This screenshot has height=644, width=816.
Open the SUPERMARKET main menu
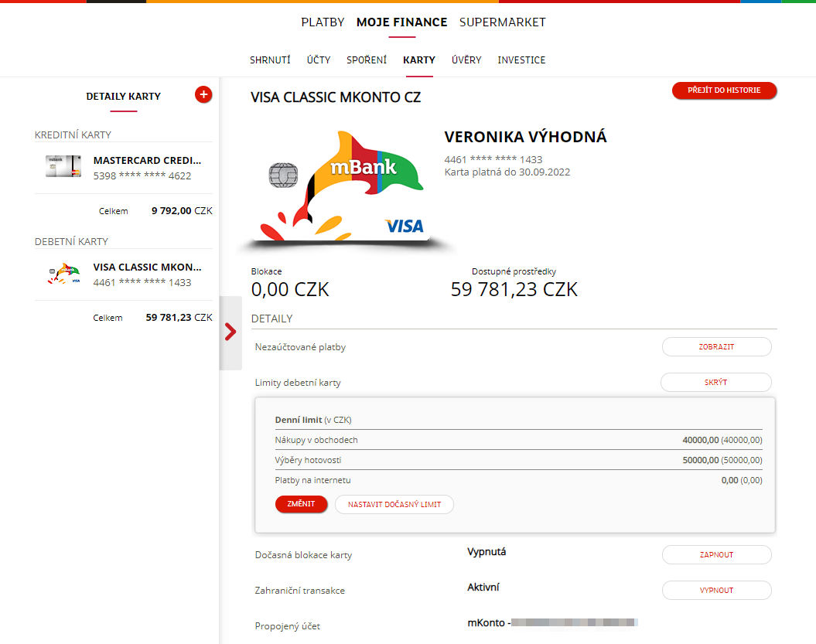coord(502,22)
